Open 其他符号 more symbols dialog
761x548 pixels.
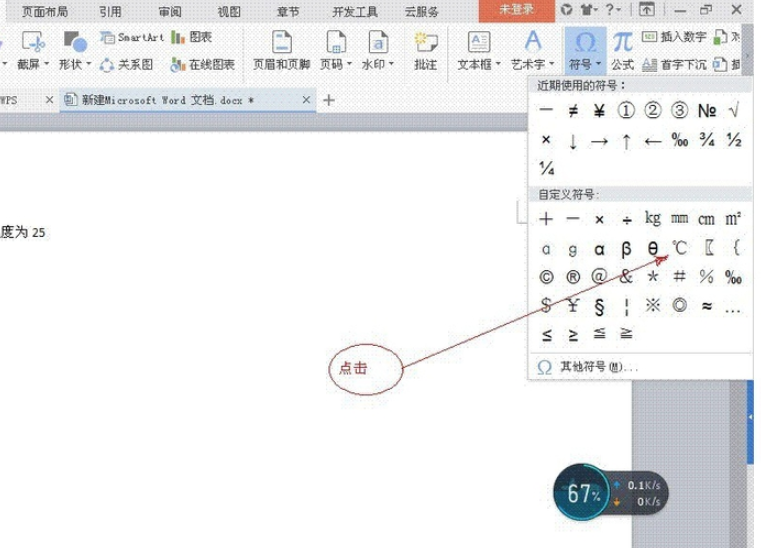click(587, 367)
